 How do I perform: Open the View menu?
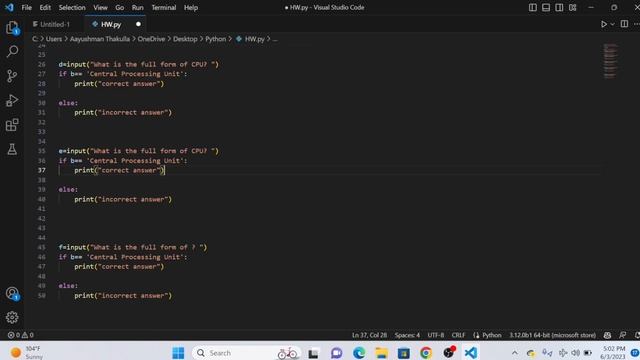[100, 7]
